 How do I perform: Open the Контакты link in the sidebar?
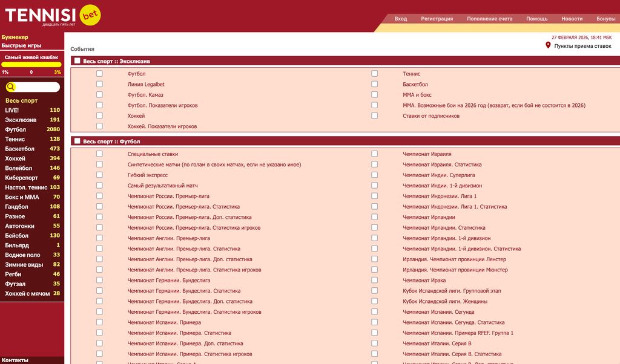coord(15,360)
